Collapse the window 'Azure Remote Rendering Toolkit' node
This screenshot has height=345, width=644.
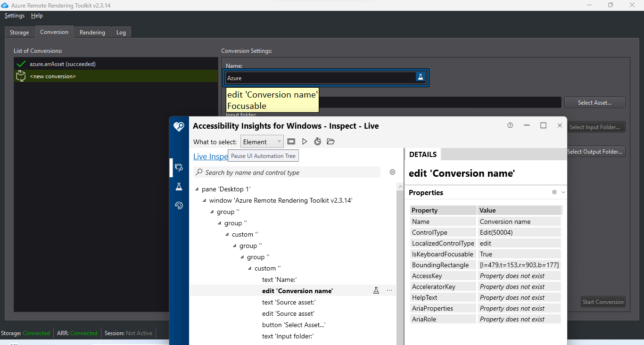[205, 201]
